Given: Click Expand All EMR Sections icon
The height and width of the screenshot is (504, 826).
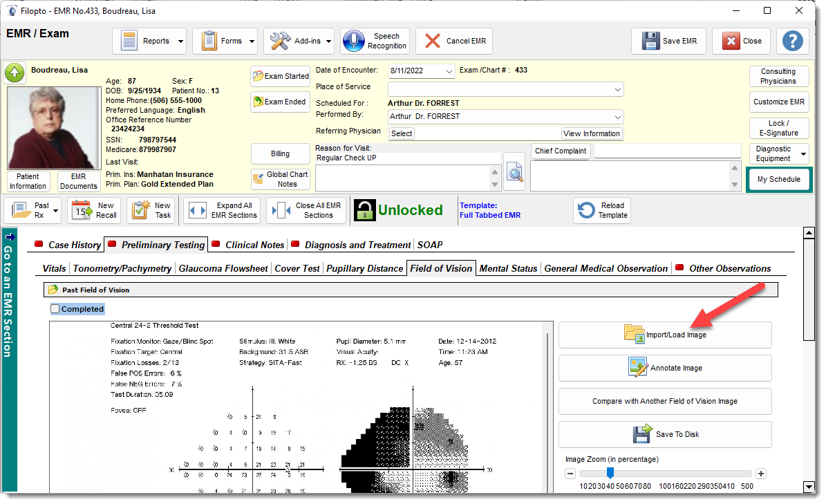Looking at the screenshot, I should [198, 211].
